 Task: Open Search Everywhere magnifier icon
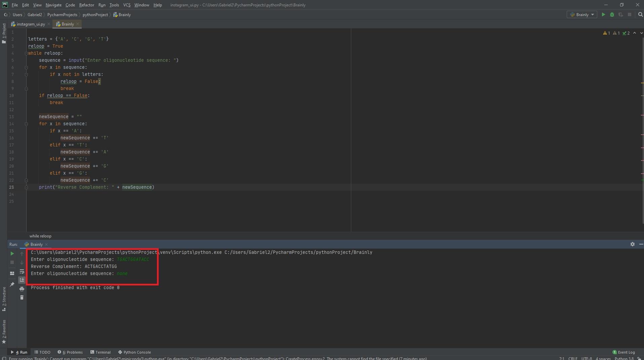tap(640, 15)
